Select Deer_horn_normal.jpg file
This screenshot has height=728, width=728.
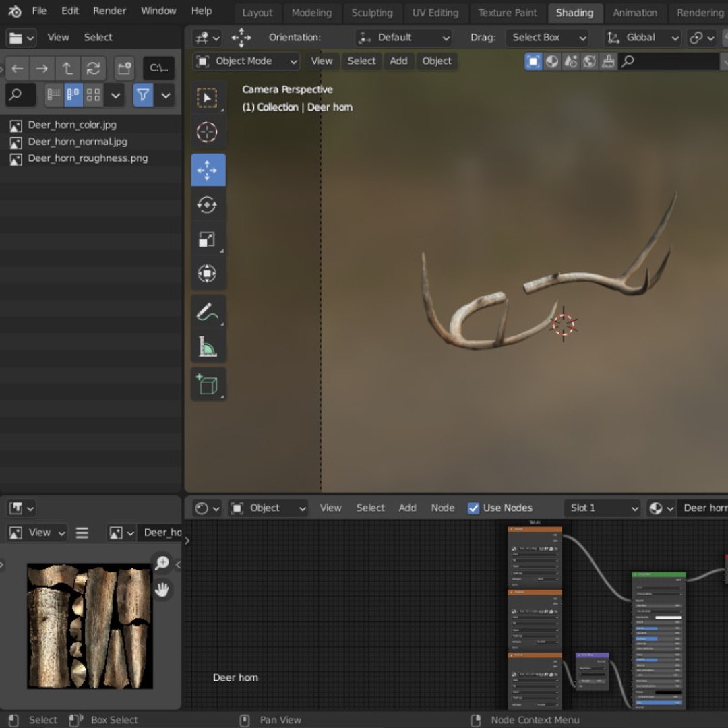point(78,142)
